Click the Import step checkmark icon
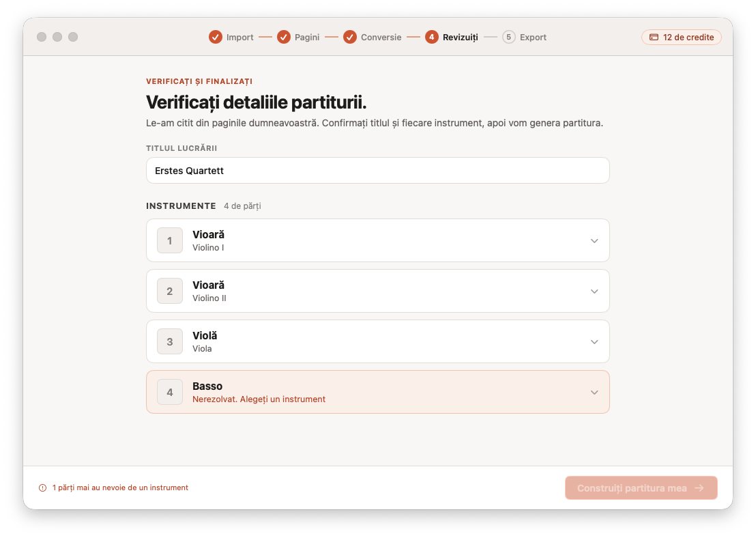 pyautogui.click(x=216, y=37)
